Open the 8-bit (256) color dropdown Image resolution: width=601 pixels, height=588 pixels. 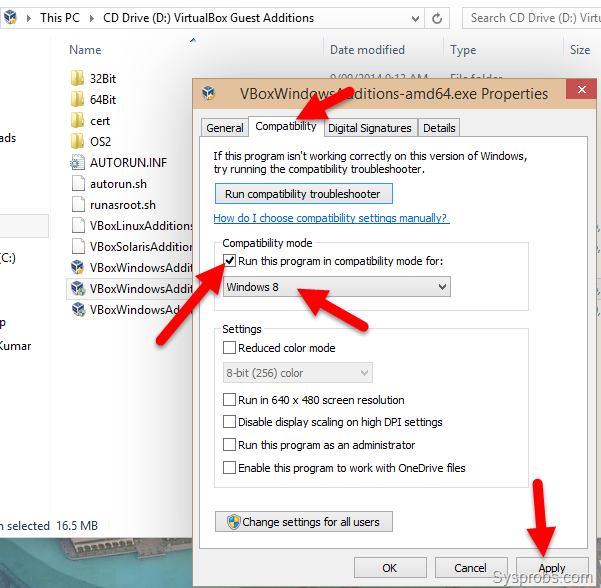[298, 373]
